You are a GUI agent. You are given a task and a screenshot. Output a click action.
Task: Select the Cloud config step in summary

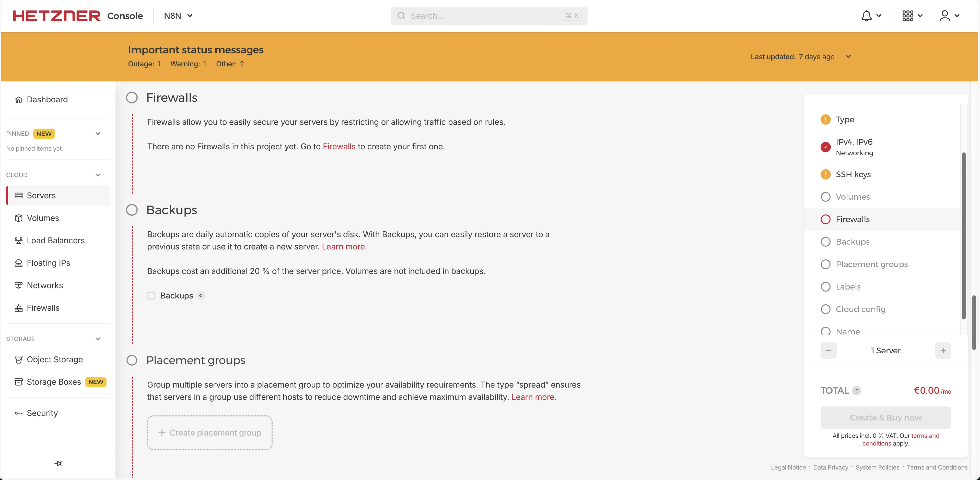860,309
